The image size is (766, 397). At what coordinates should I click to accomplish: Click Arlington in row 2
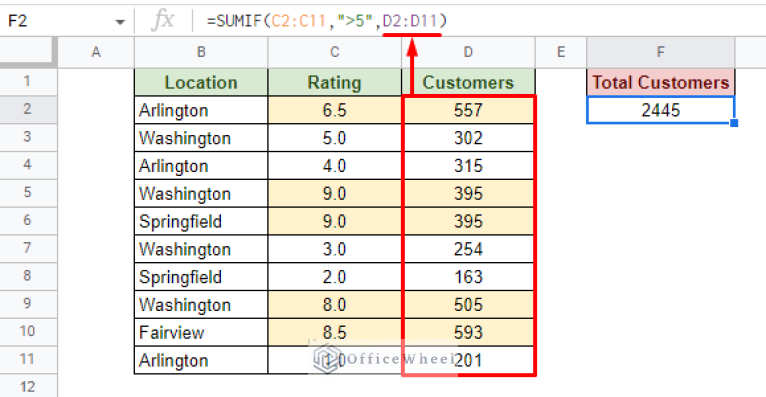point(201,110)
